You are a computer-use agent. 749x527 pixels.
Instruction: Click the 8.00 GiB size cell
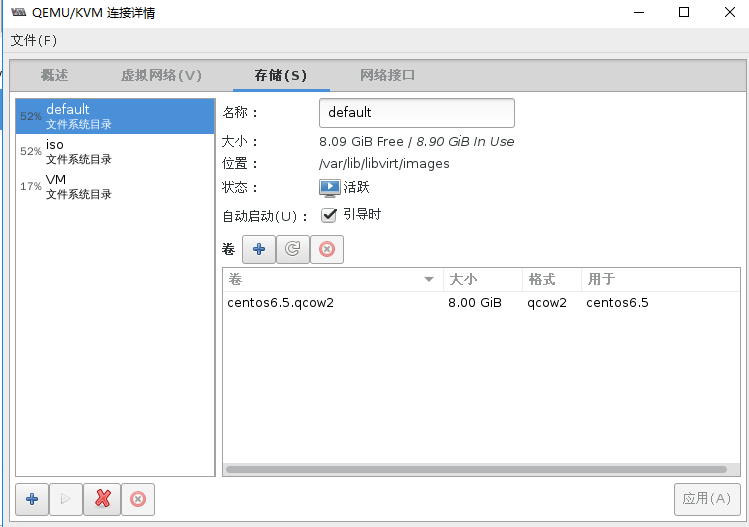click(475, 303)
